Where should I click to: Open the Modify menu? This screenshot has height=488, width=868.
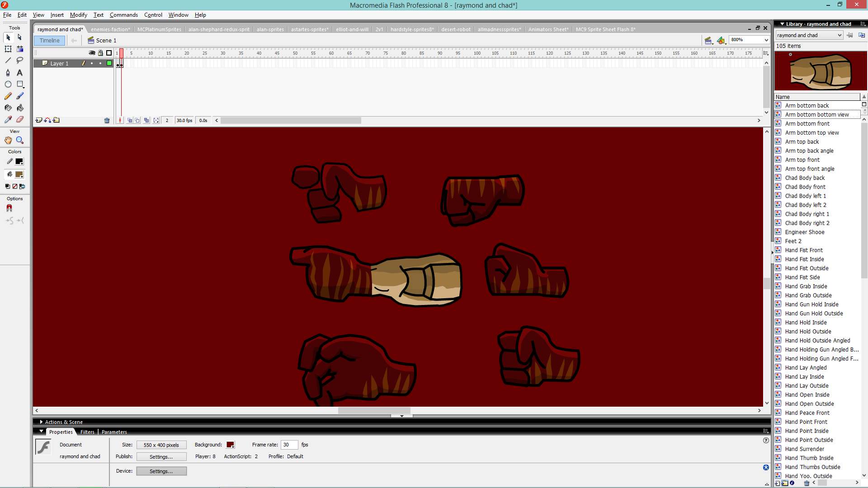78,15
